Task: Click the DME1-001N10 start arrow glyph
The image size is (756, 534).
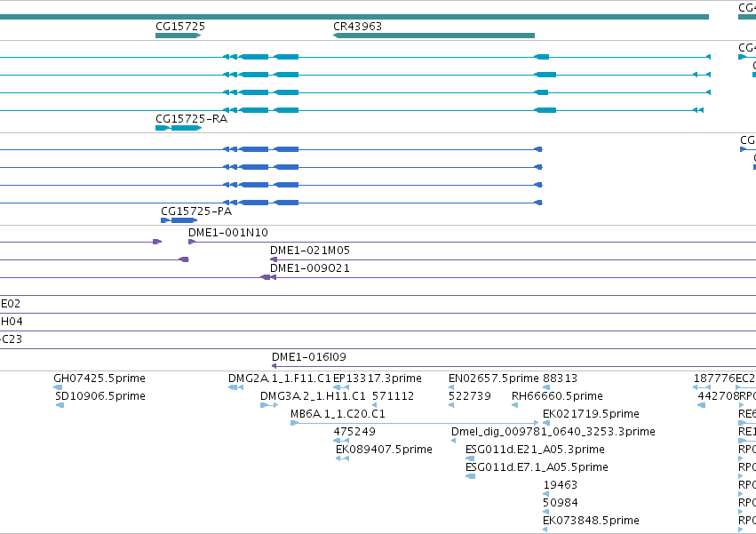Action: pyautogui.click(x=191, y=242)
